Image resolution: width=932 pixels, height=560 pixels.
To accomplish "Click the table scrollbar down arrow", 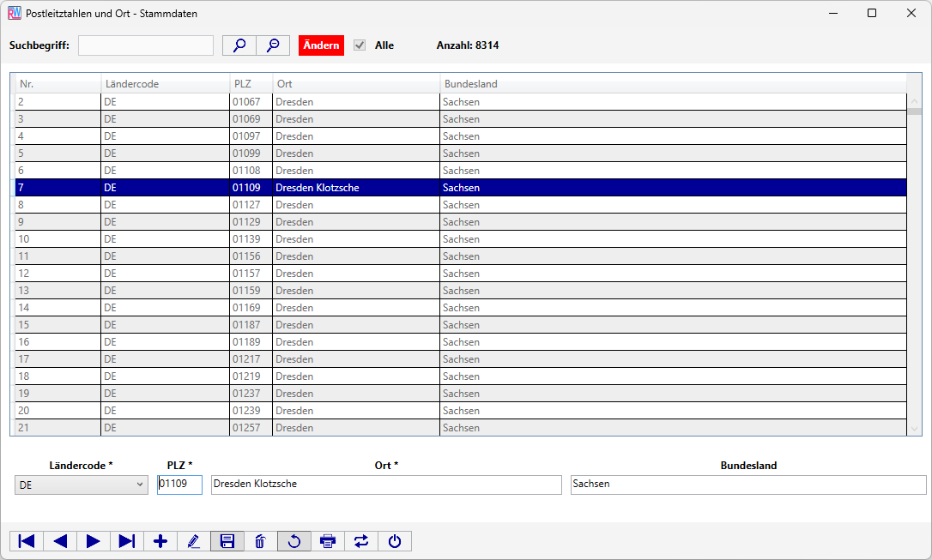I will [914, 428].
